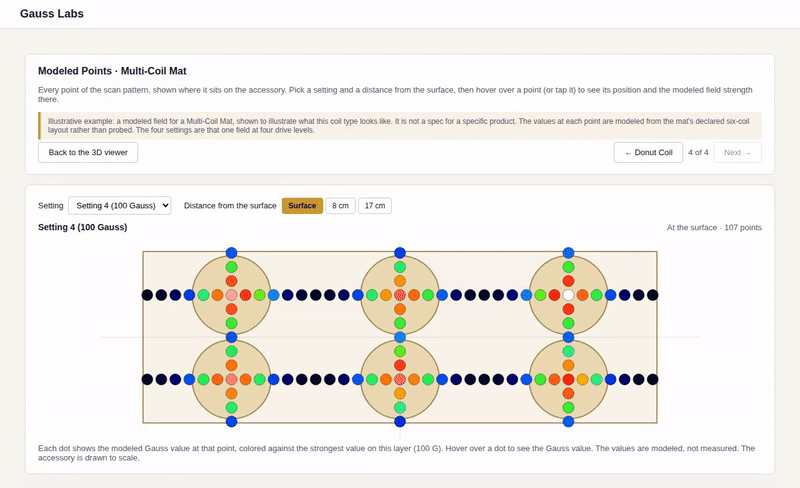
Task: Click the white center dot of the top-right coil
Action: pyautogui.click(x=568, y=295)
